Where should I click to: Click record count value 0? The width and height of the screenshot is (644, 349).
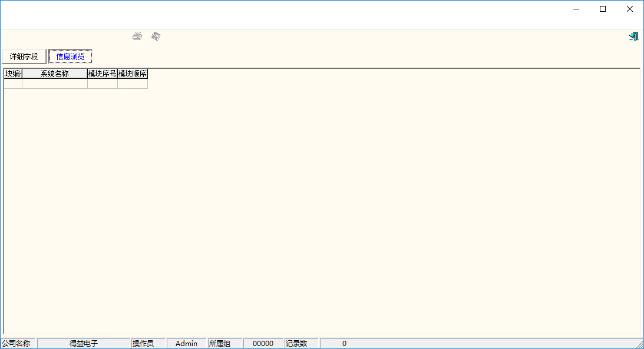click(344, 344)
